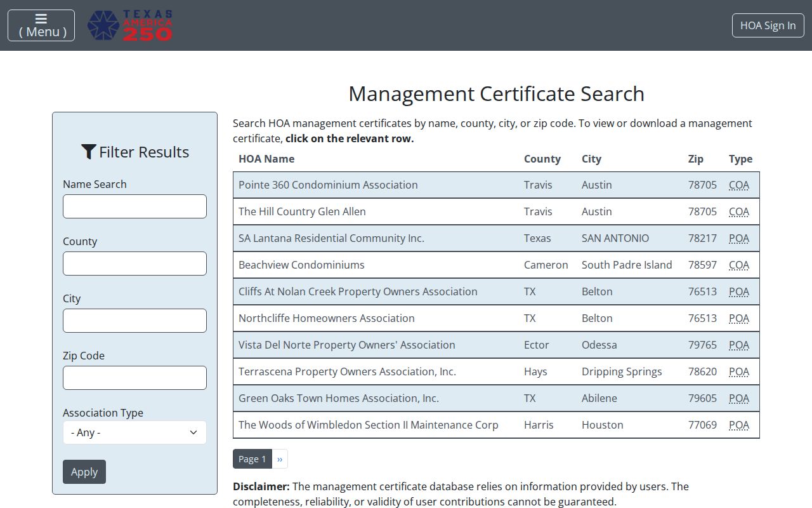Click into the County filter field
Image resolution: width=812 pixels, height=508 pixels.
[x=134, y=264]
